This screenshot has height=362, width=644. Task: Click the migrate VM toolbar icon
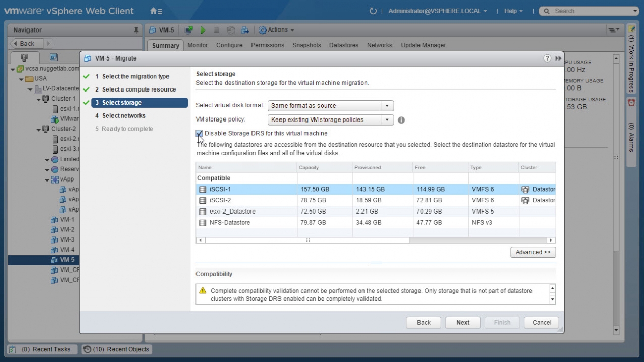click(244, 30)
